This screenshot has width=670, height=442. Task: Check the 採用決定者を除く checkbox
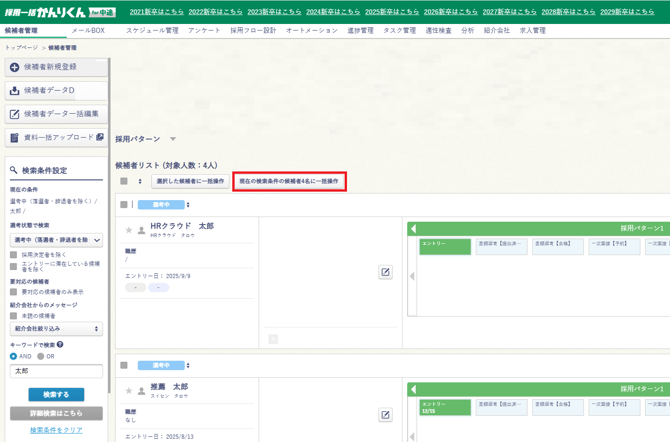tap(14, 255)
